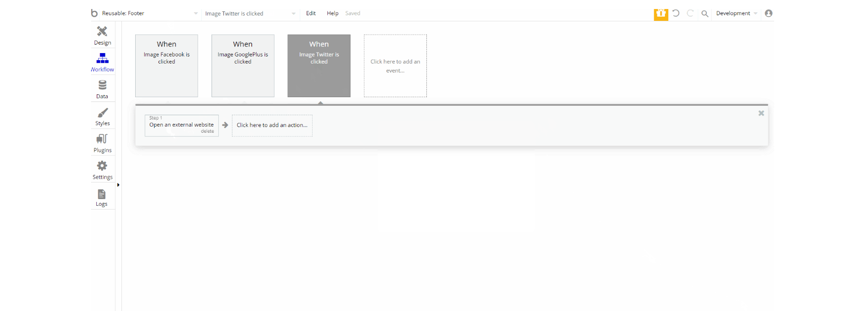Open the Logs tab
The image size is (868, 311).
102,198
